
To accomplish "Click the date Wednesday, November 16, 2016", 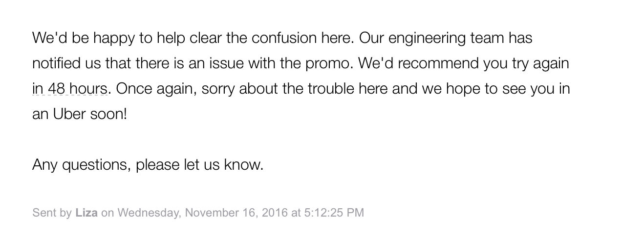I will coord(203,213).
